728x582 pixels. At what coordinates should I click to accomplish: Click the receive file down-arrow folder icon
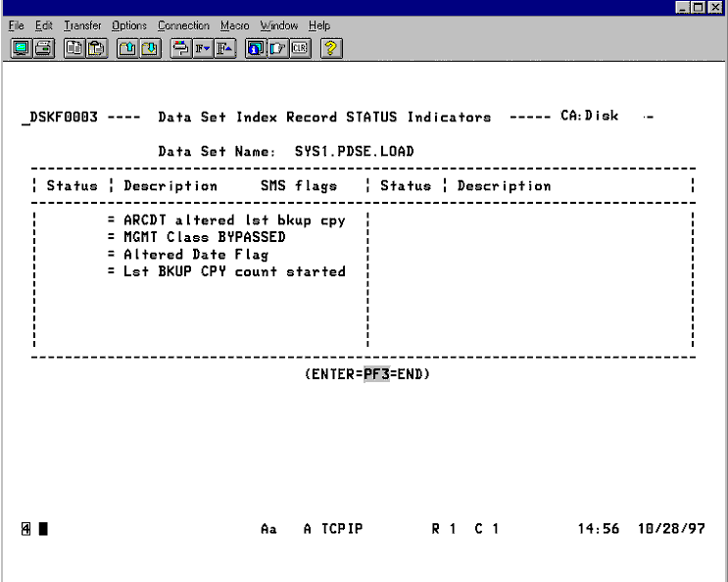click(x=150, y=48)
